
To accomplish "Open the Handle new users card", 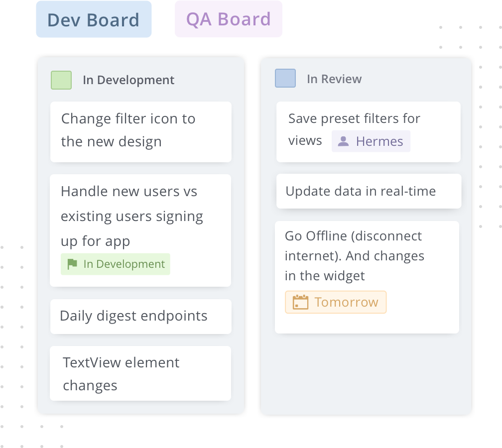I will [x=140, y=230].
